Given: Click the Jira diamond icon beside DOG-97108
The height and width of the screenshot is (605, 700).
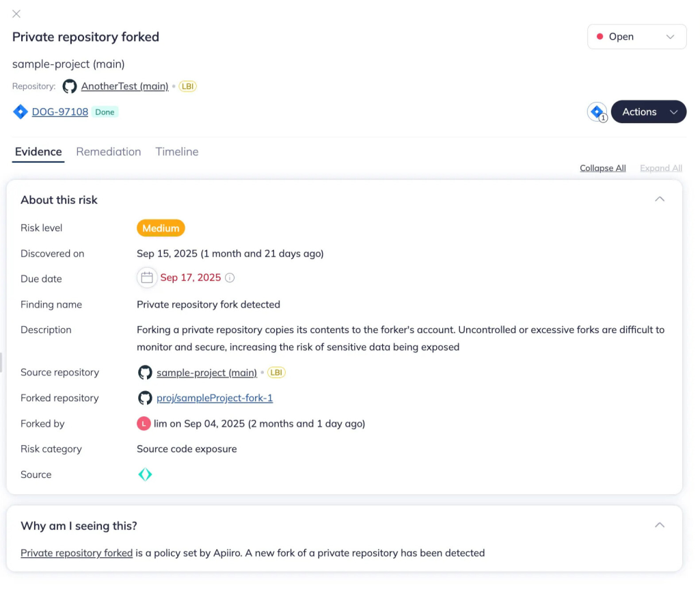Looking at the screenshot, I should click(21, 112).
